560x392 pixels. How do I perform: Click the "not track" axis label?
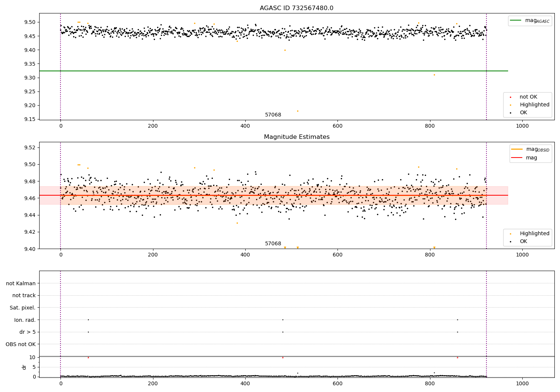pyautogui.click(x=24, y=295)
